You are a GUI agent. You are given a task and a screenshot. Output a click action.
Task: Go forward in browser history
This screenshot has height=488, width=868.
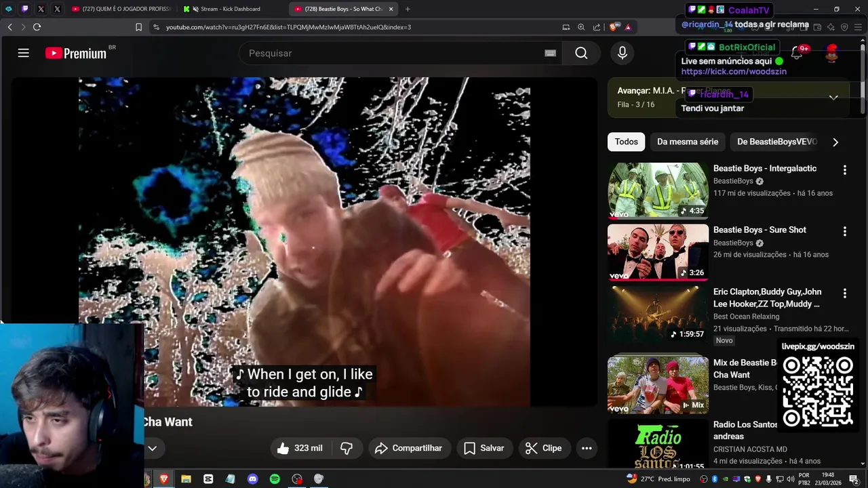(22, 27)
